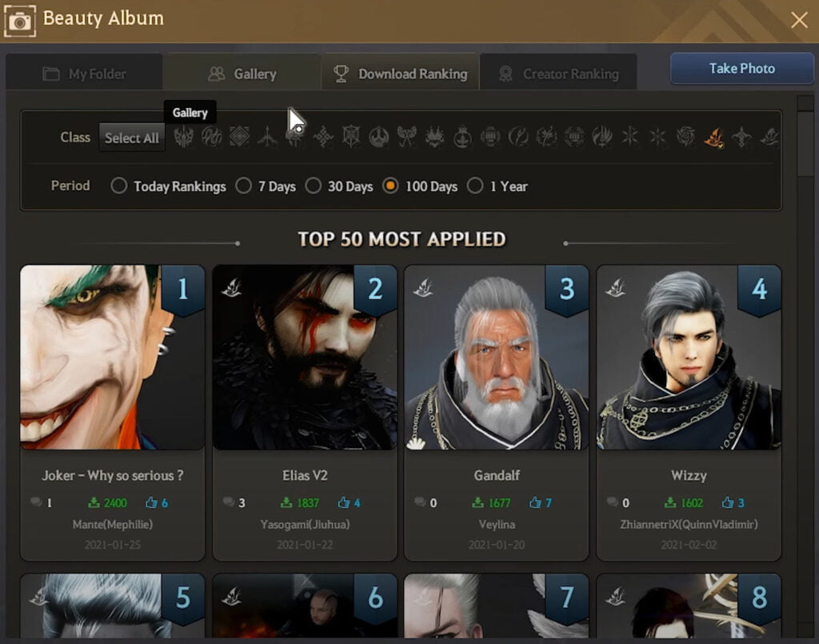819x644 pixels.
Task: Click the download icon on the Joker card
Action: tap(94, 502)
